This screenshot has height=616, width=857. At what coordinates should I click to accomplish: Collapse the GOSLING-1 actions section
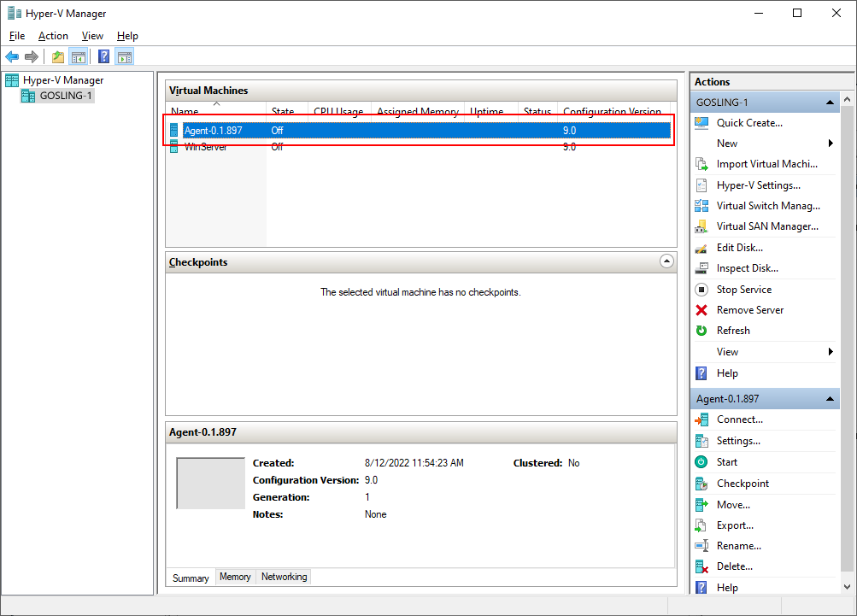(830, 103)
